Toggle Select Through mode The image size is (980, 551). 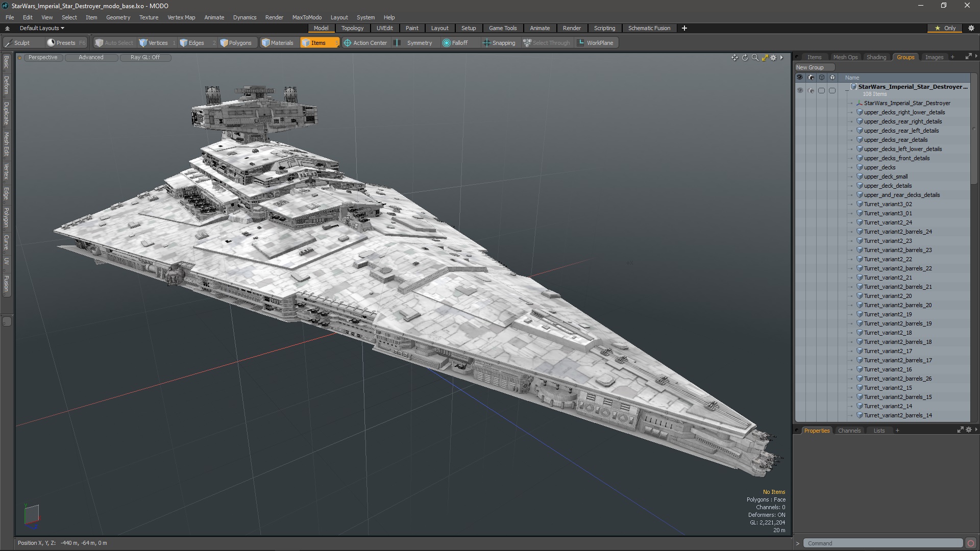pos(547,43)
